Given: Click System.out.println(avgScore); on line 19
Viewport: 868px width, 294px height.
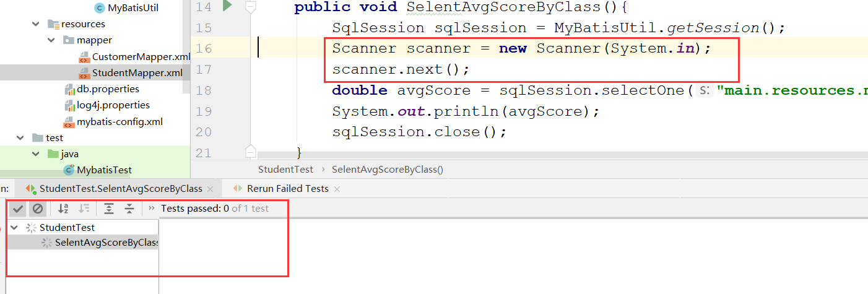Looking at the screenshot, I should pyautogui.click(x=466, y=111).
